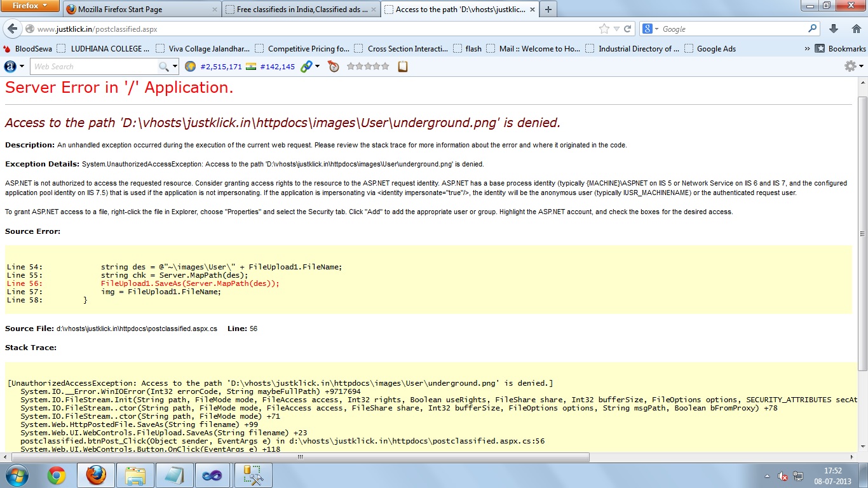Switch to Free classifieds in India tab
This screenshot has height=488, width=868.
[302, 10]
